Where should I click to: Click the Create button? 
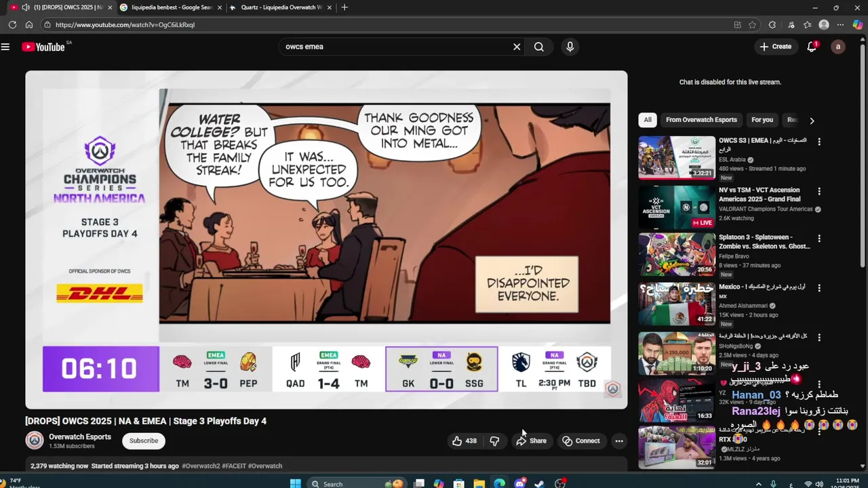(775, 47)
